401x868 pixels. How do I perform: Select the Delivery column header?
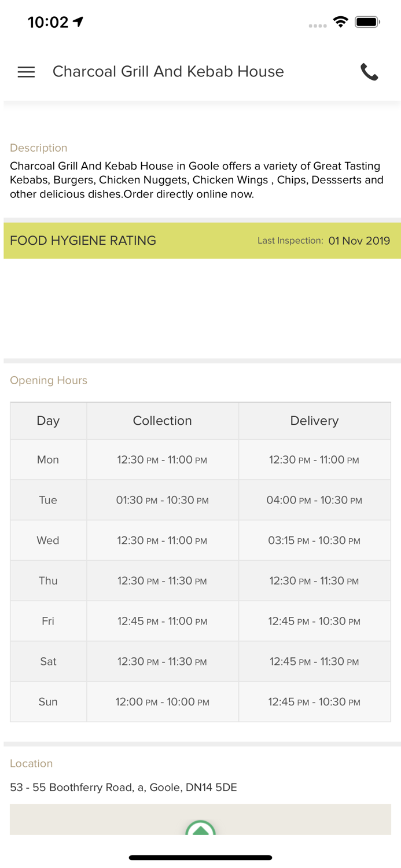click(x=314, y=421)
